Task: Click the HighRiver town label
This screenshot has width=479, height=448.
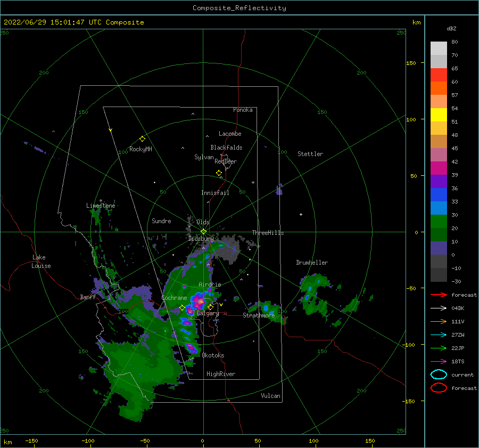Action: (221, 374)
